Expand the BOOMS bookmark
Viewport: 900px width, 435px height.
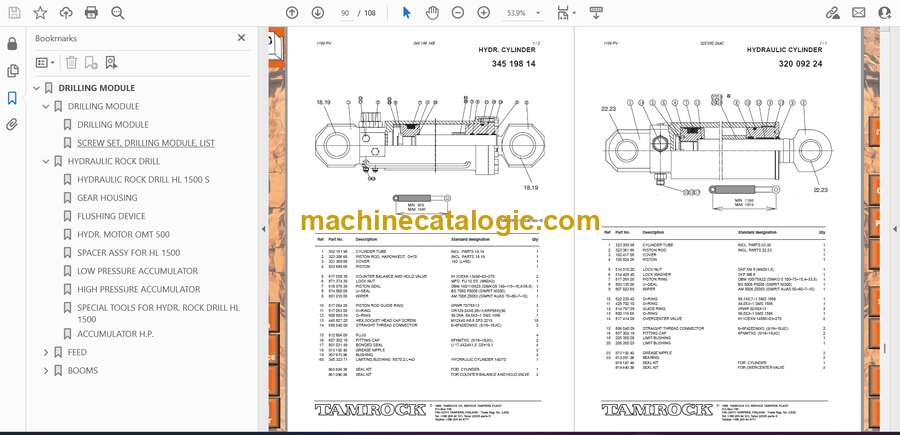pyautogui.click(x=46, y=371)
